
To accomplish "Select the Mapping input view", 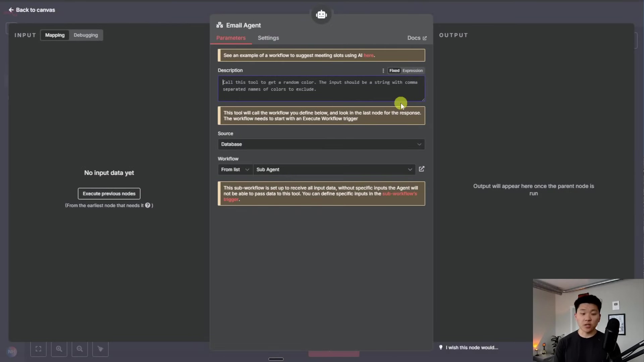I will click(x=55, y=35).
